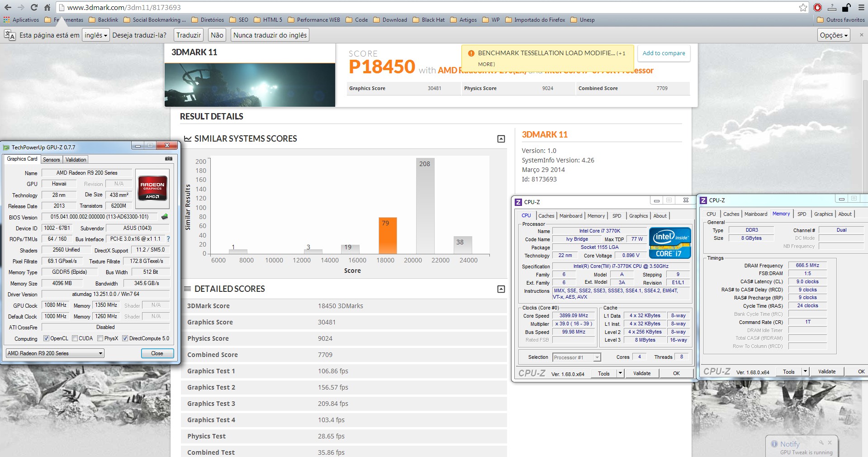The height and width of the screenshot is (457, 868).
Task: Open the Caches tab in left CPU-Z
Action: click(x=546, y=216)
